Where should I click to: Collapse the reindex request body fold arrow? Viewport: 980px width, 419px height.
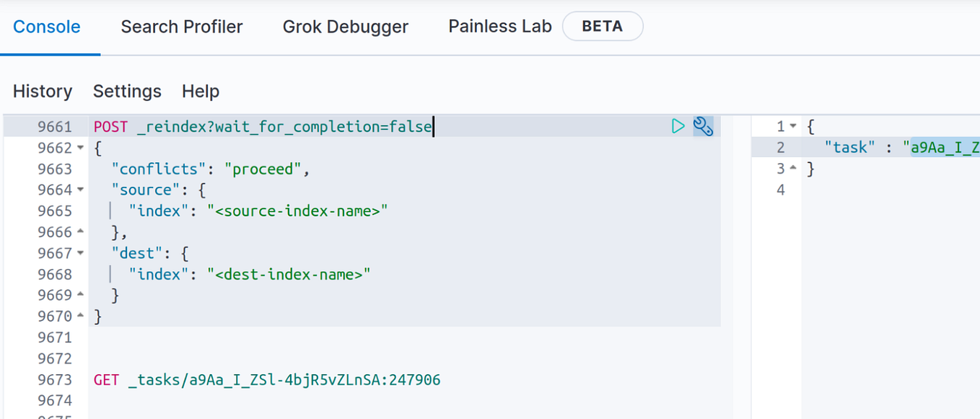[x=79, y=147]
